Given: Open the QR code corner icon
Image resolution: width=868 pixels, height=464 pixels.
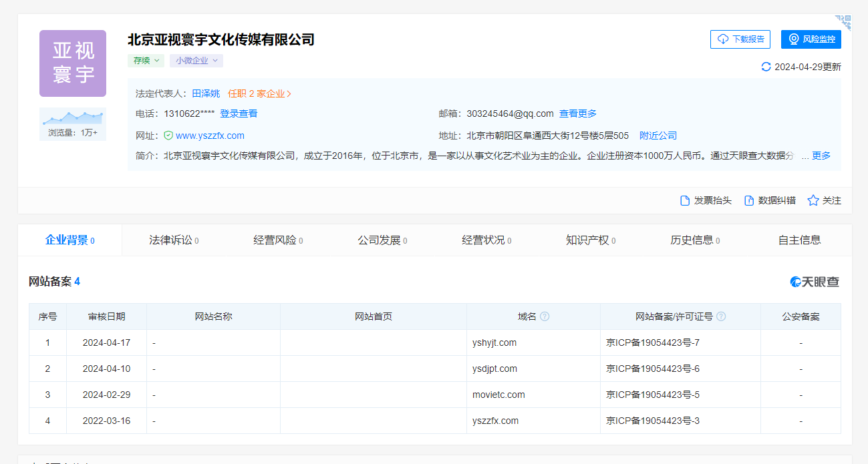Looking at the screenshot, I should pyautogui.click(x=843, y=23).
